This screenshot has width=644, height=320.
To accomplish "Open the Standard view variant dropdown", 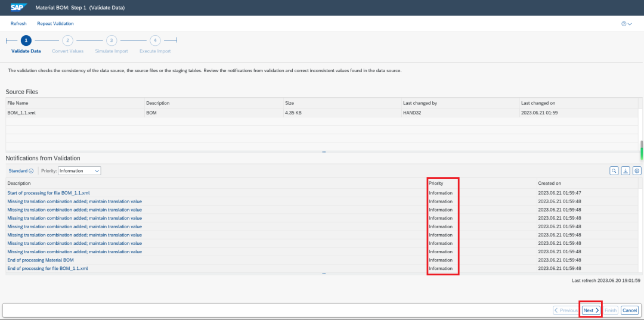I will pyautogui.click(x=21, y=170).
